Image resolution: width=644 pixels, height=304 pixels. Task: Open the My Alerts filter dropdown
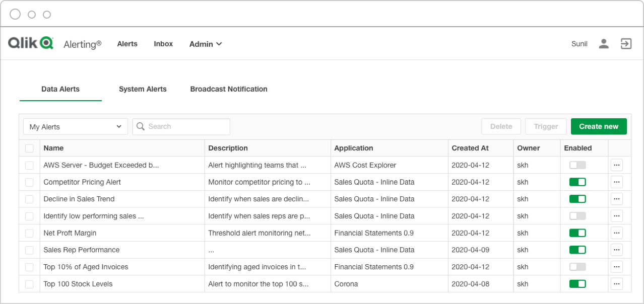coord(75,127)
